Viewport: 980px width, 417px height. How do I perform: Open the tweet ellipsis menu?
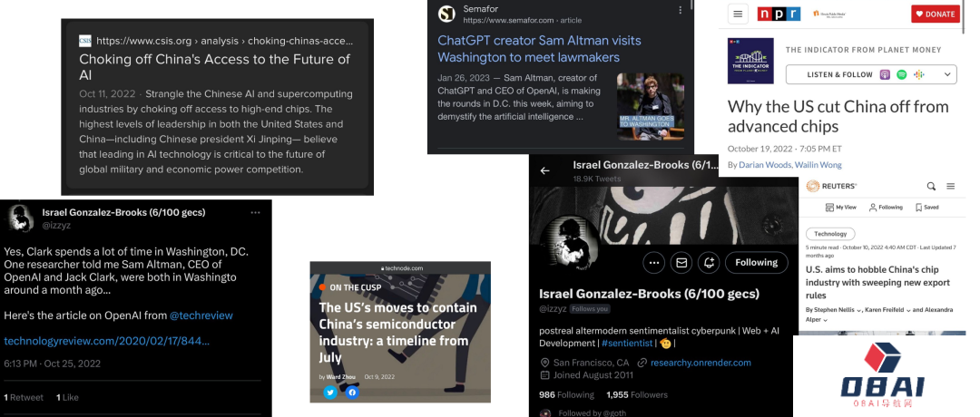pos(255,213)
